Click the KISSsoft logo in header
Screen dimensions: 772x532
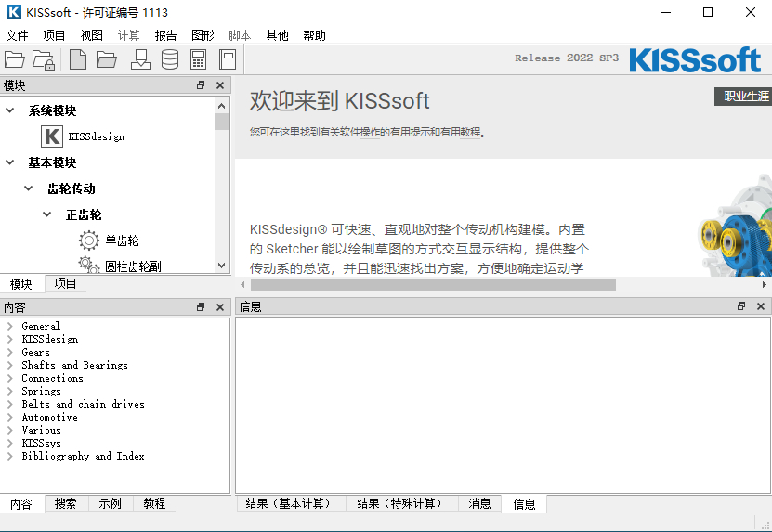(695, 59)
